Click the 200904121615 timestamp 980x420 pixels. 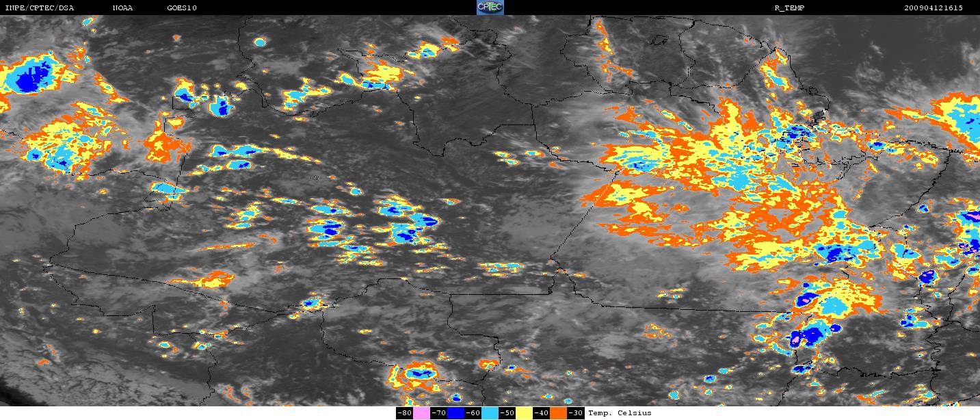pyautogui.click(x=933, y=8)
